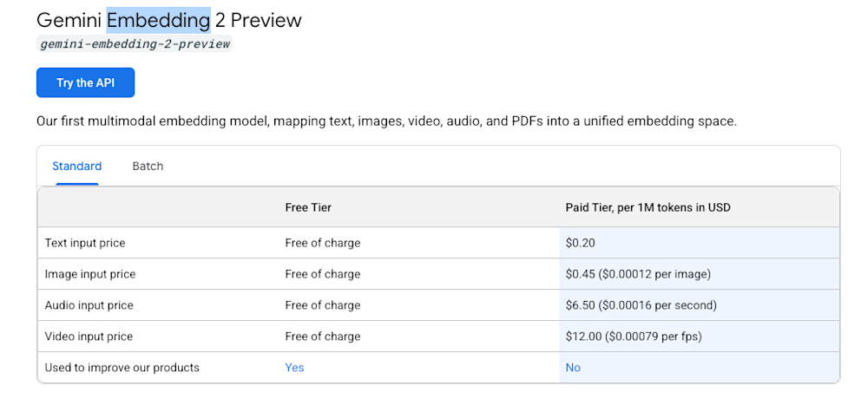Click the gemini-embedding-2-preview model code
This screenshot has height=412, width=868.
pos(135,43)
